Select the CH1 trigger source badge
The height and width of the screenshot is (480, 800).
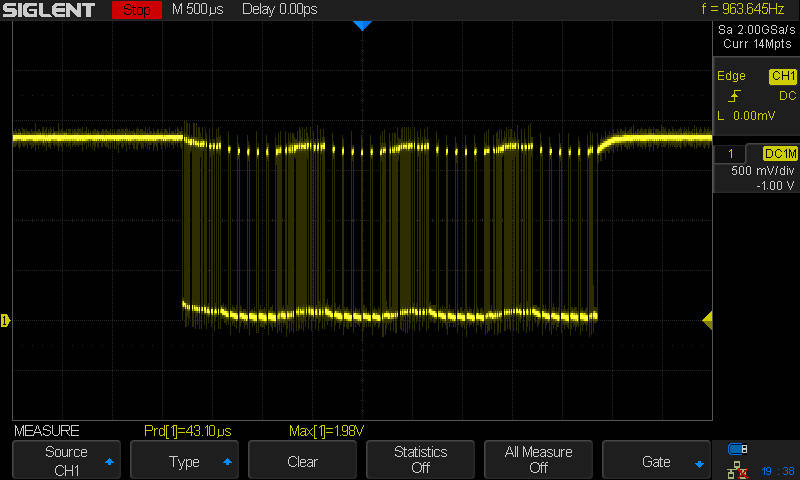[783, 76]
